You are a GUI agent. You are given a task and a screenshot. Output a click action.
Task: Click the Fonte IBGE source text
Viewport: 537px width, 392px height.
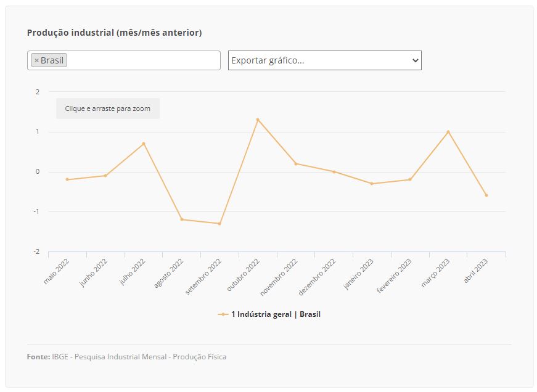pyautogui.click(x=126, y=357)
